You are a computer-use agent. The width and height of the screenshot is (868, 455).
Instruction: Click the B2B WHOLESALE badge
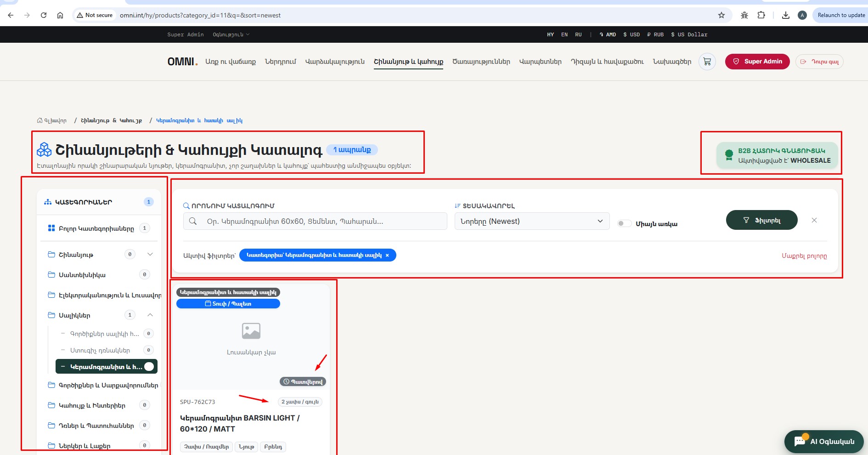click(777, 155)
